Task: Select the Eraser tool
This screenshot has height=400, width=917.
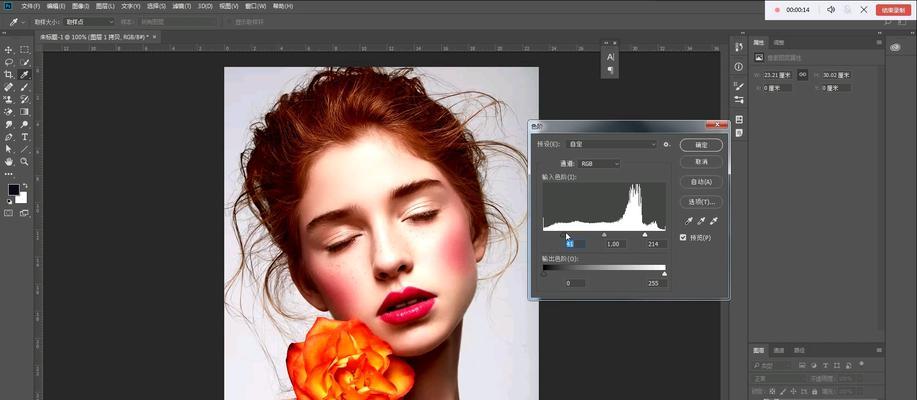Action: [9, 112]
